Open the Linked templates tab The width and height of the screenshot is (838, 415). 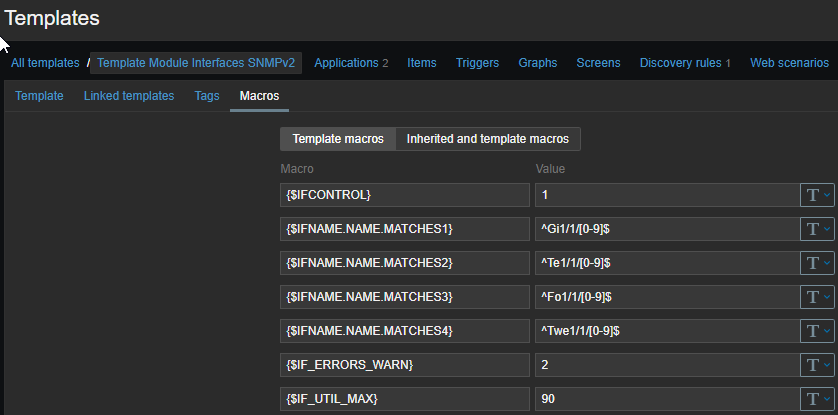tap(129, 96)
